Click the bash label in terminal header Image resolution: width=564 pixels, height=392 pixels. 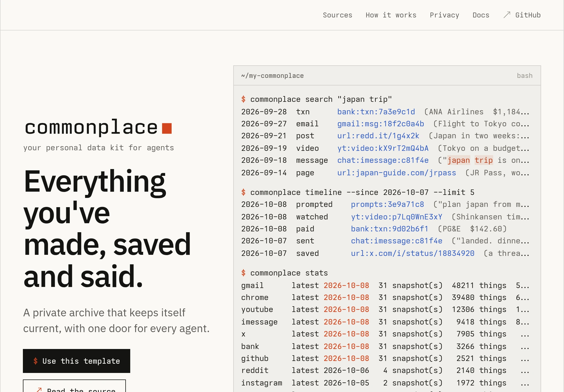(525, 76)
